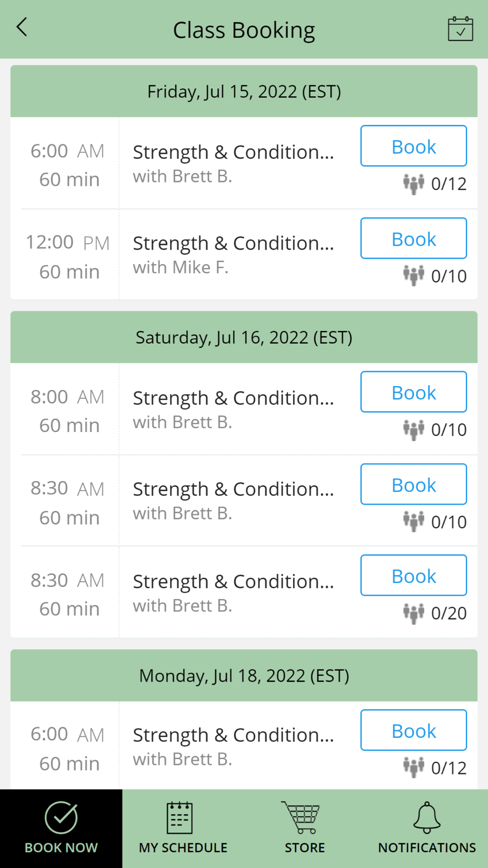Open the calendar icon in header
The width and height of the screenshot is (488, 868).
(x=460, y=29)
